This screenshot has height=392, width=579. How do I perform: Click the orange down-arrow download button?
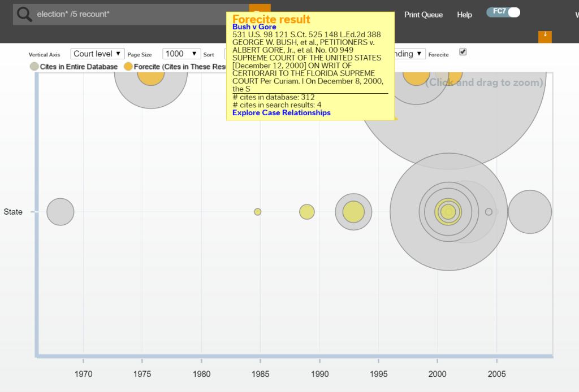click(545, 36)
